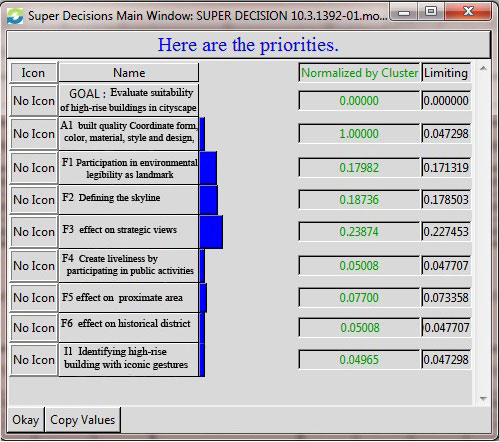Maximize the Super Decisions window
Viewport: 499px width, 442px height.
pyautogui.click(x=431, y=12)
